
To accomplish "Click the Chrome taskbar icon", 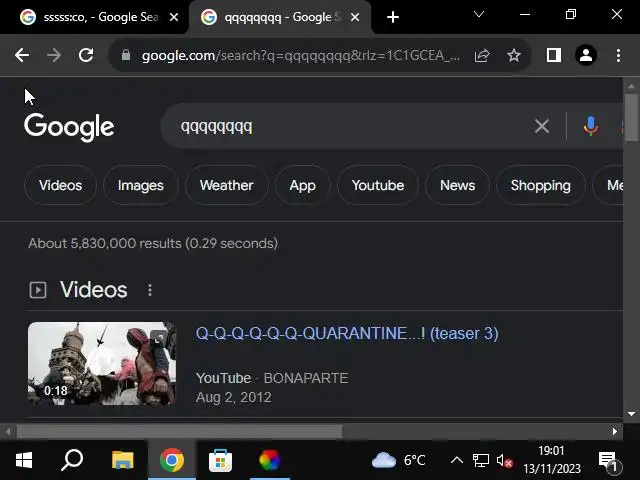I will point(171,460).
